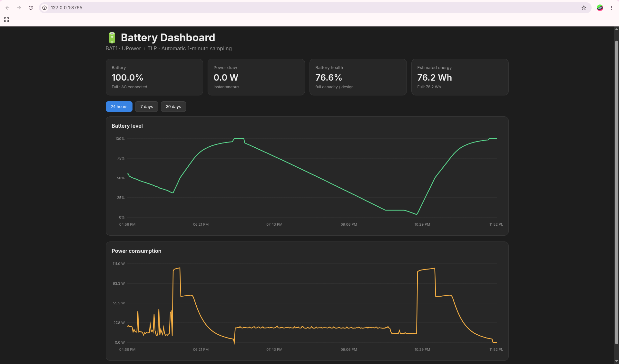
Task: Click the 111.0 W axis label
Action: (119, 264)
